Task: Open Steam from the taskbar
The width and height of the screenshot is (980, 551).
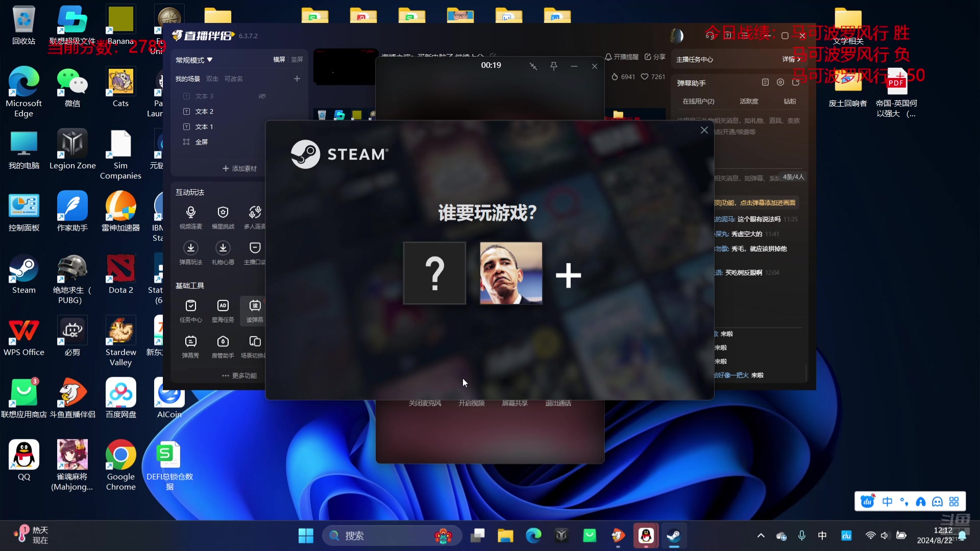Action: click(x=674, y=536)
